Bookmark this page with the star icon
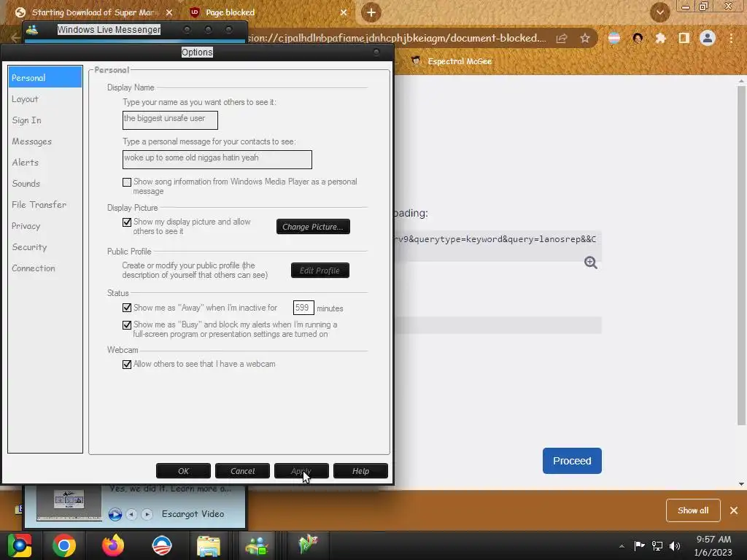The width and height of the screenshot is (747, 560). point(585,38)
